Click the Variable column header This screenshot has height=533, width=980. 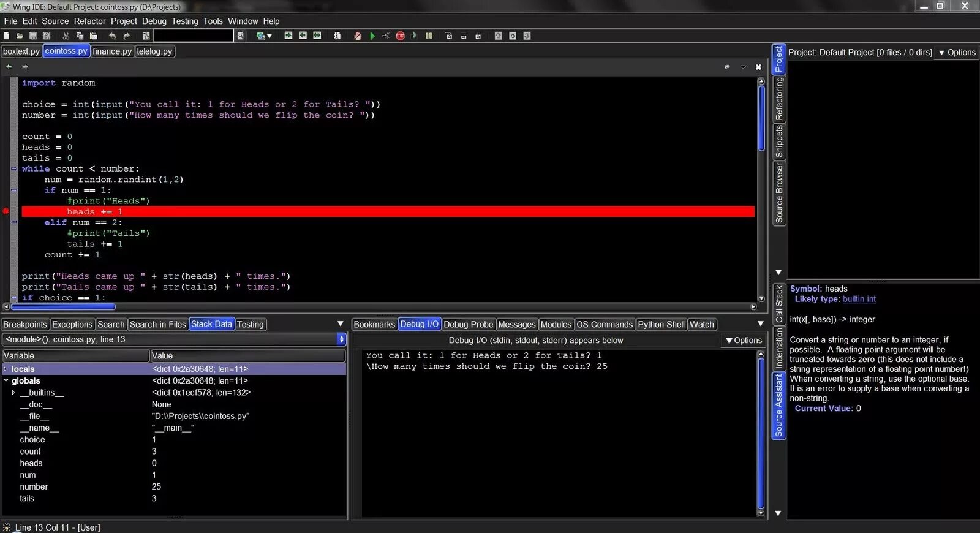point(75,355)
